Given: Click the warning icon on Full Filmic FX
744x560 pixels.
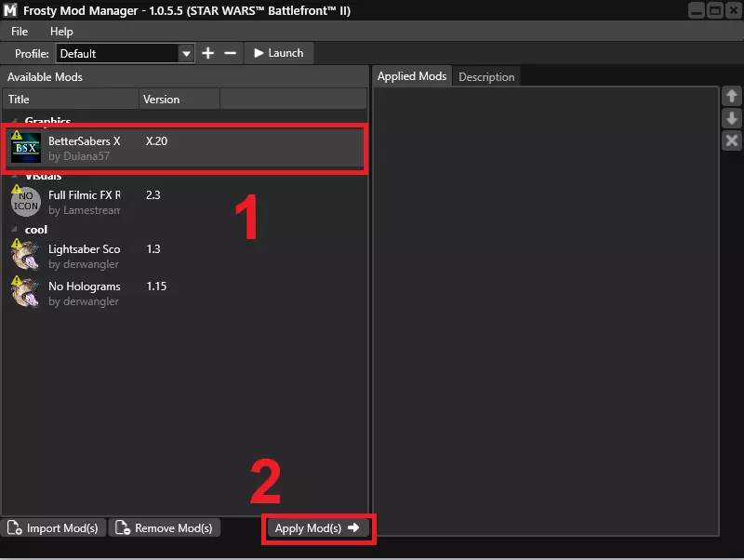Looking at the screenshot, I should (x=17, y=190).
